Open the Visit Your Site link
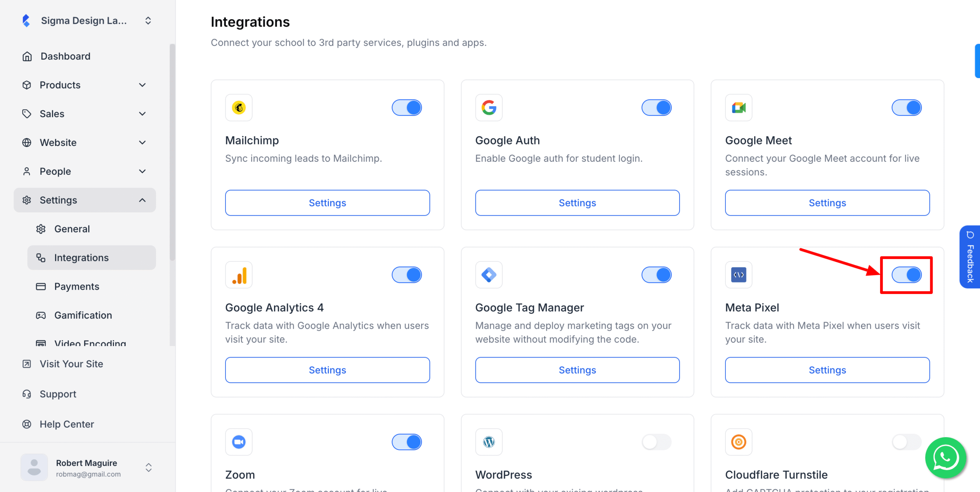 coord(71,364)
